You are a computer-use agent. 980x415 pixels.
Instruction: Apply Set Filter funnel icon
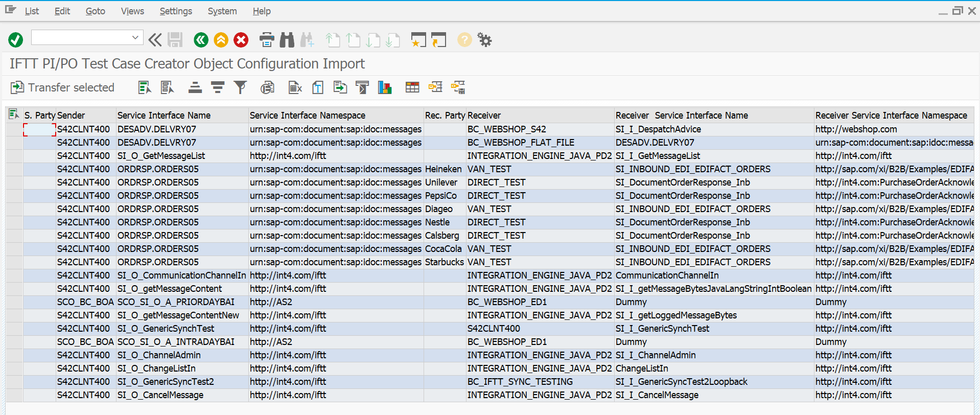click(240, 88)
